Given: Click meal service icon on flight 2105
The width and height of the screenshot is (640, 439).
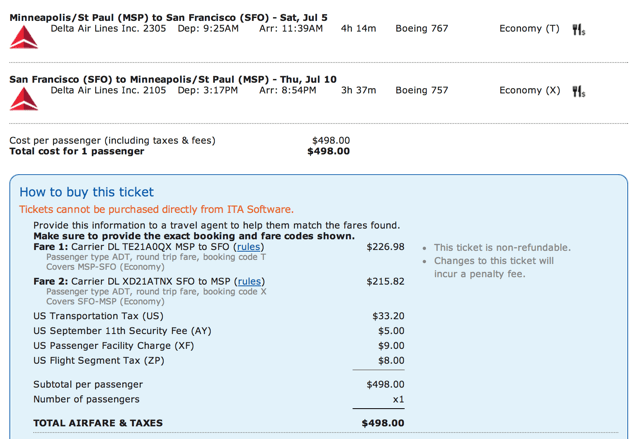Looking at the screenshot, I should pos(578,91).
